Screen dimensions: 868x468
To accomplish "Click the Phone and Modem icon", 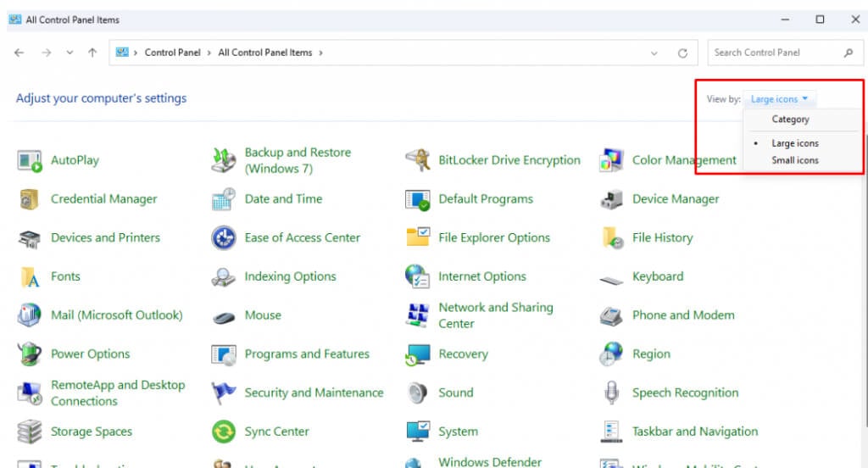I will [x=611, y=316].
